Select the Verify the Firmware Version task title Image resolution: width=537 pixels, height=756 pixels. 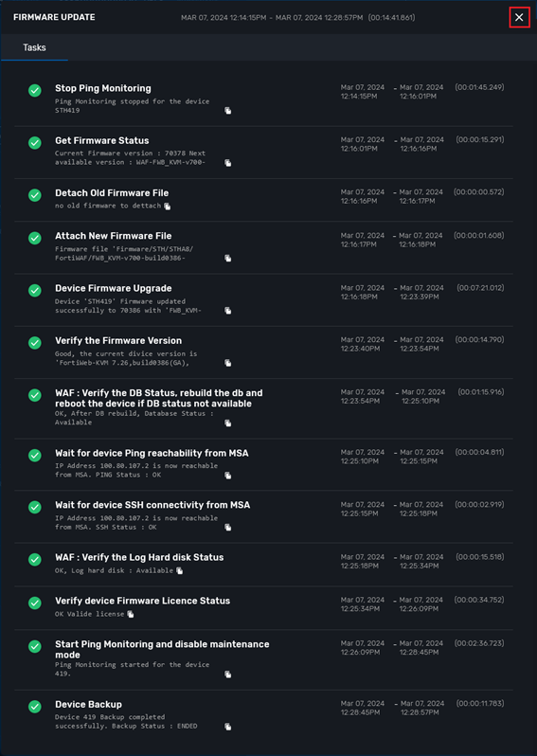118,340
